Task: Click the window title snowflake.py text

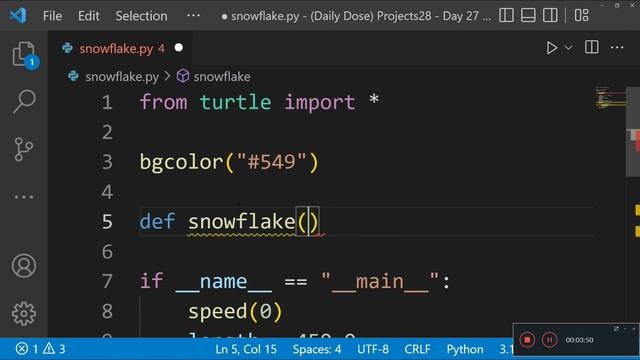Action: (265, 16)
